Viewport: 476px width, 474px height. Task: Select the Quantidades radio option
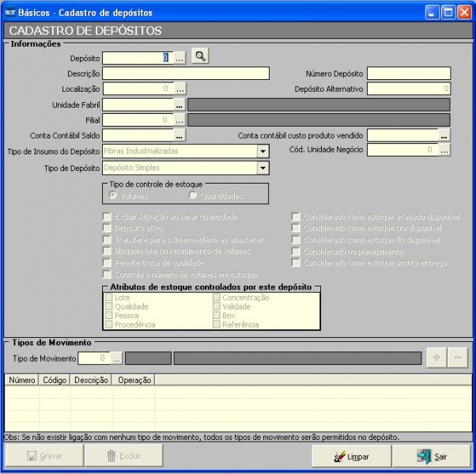pos(192,195)
